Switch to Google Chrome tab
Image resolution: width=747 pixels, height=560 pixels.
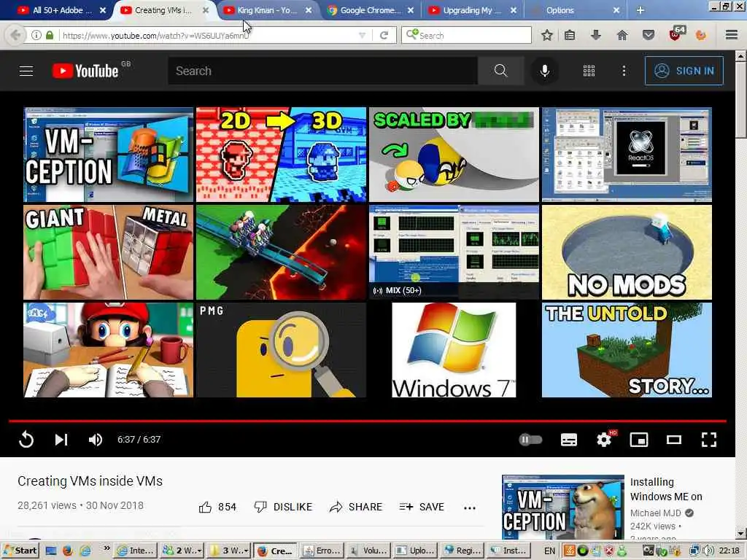[371, 10]
